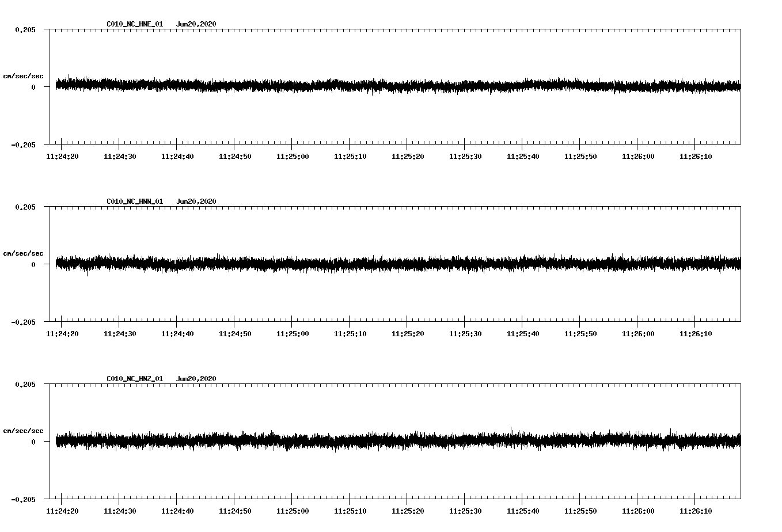Click the 0.205 upper axis value on HNE plot

coord(25,29)
